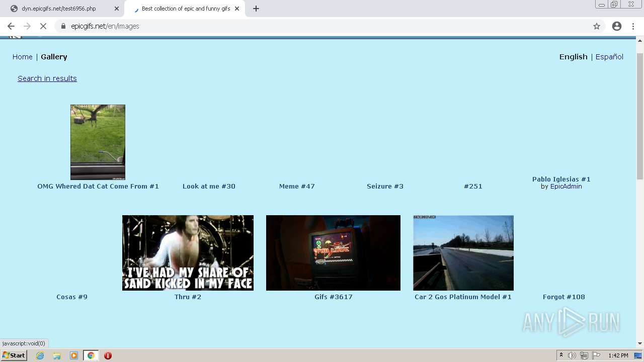The image size is (644, 362).
Task: Open the cat on grass gif thumbnail
Action: click(98, 142)
